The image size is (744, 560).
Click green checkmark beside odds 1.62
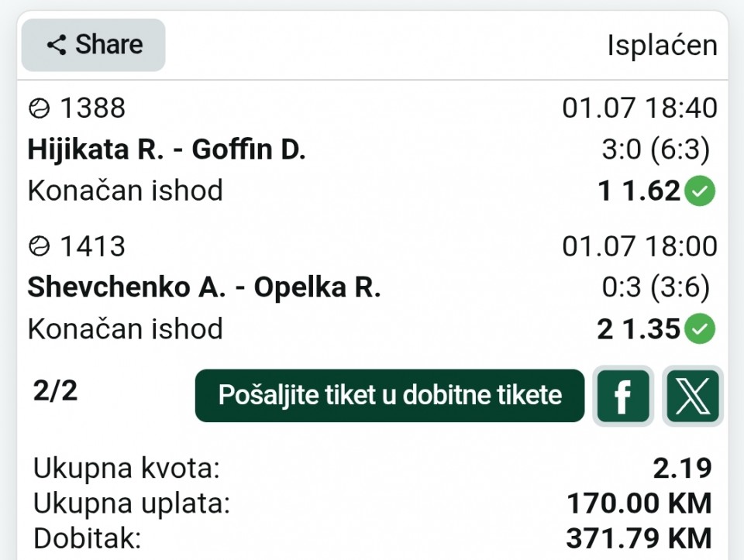click(699, 191)
